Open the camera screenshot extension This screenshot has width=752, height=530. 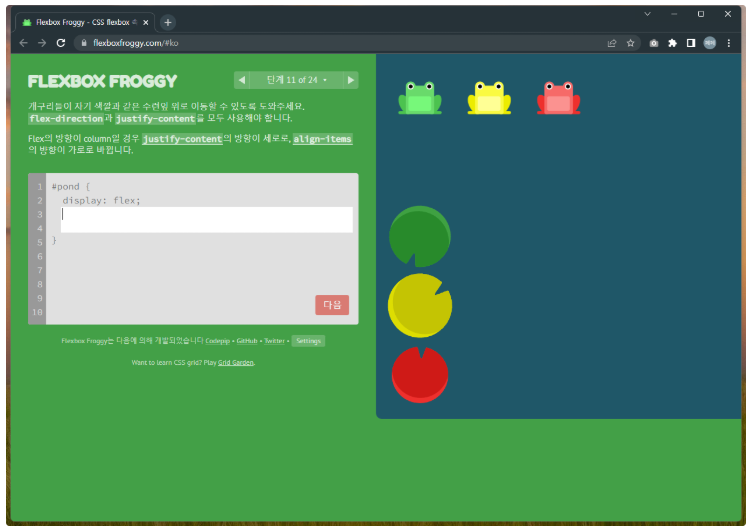tap(654, 43)
